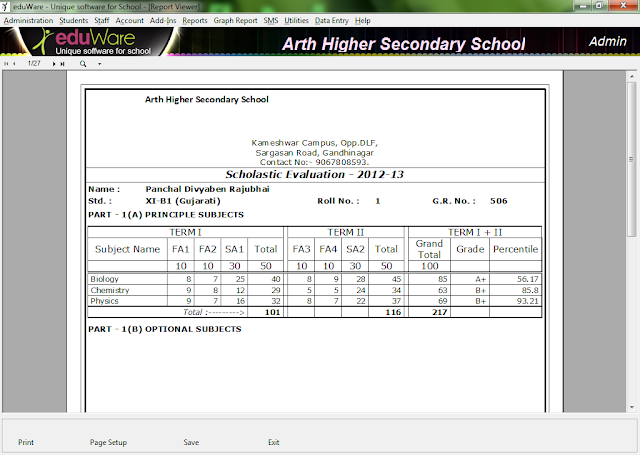Viewport: 640px width, 455px height.
Task: Click the magnifier zoom icon
Action: click(83, 64)
